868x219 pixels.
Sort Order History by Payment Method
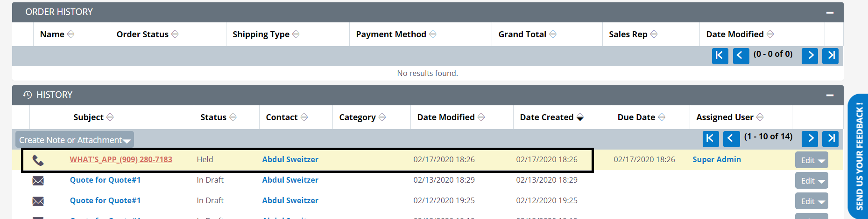click(396, 34)
